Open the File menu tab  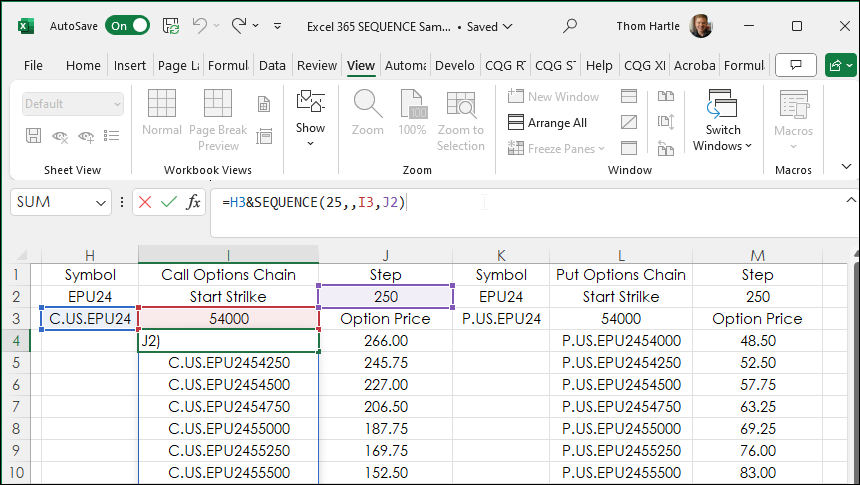(33, 66)
